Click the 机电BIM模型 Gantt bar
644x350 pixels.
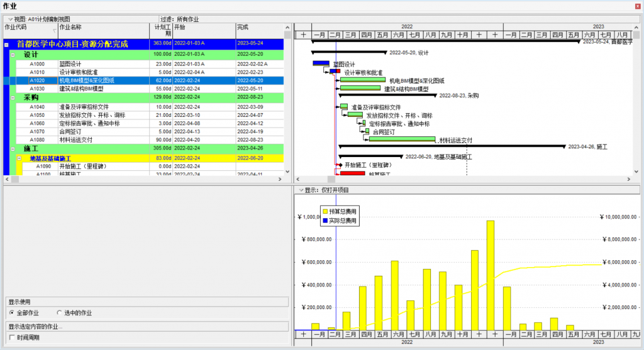point(363,80)
